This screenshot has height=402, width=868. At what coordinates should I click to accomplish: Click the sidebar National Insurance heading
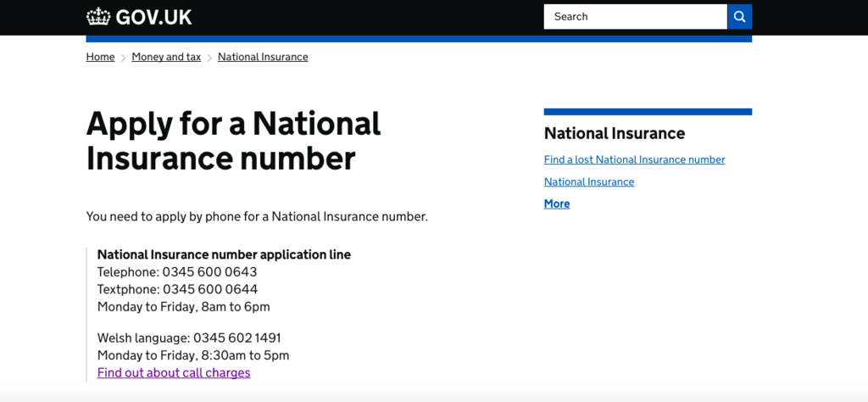[615, 133]
